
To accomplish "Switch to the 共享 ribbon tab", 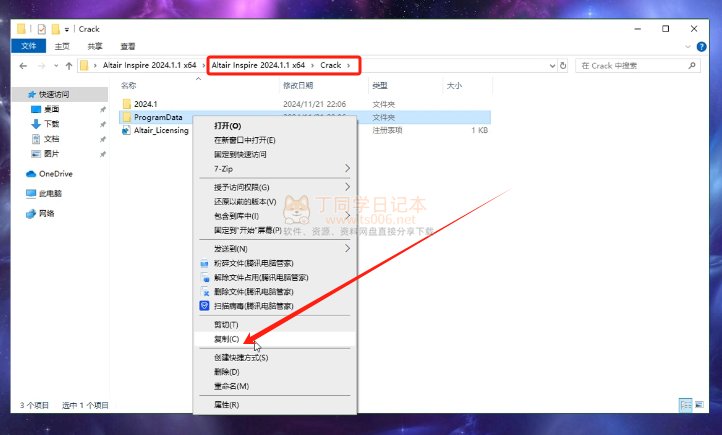I will pos(94,46).
